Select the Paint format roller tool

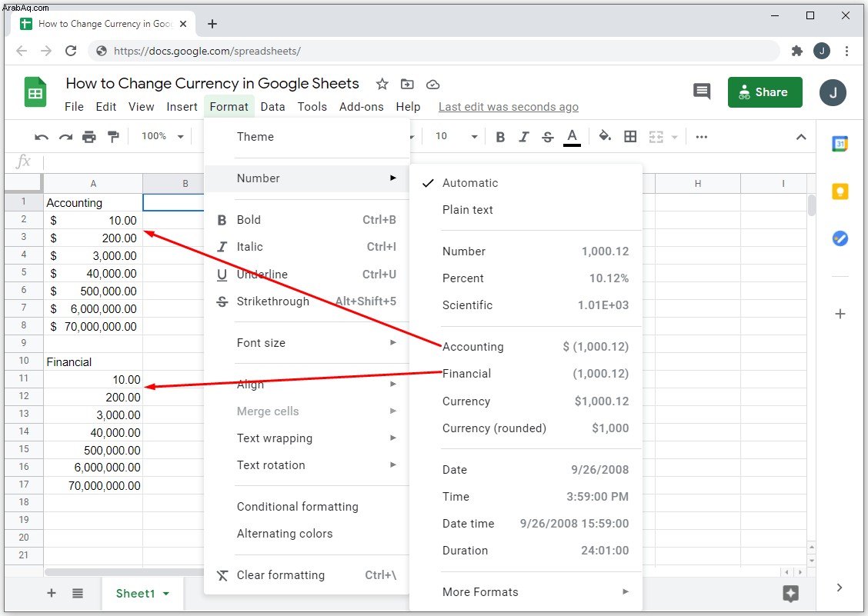pos(113,137)
